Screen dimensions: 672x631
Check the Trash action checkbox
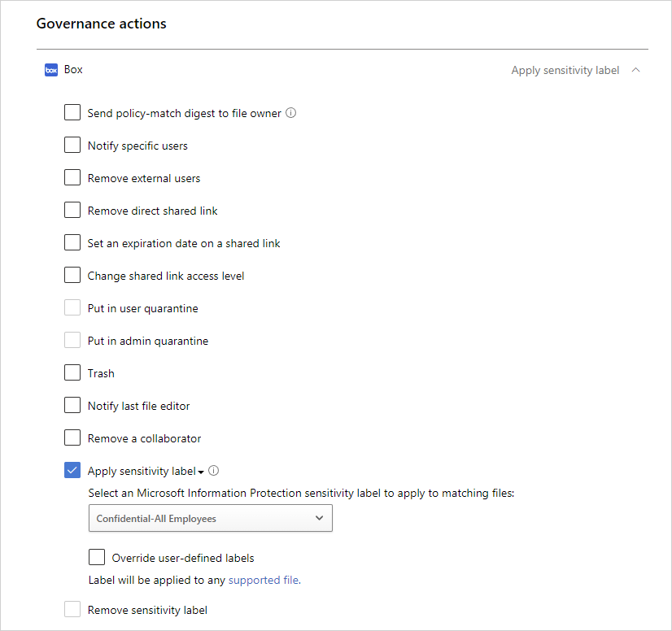coord(72,373)
